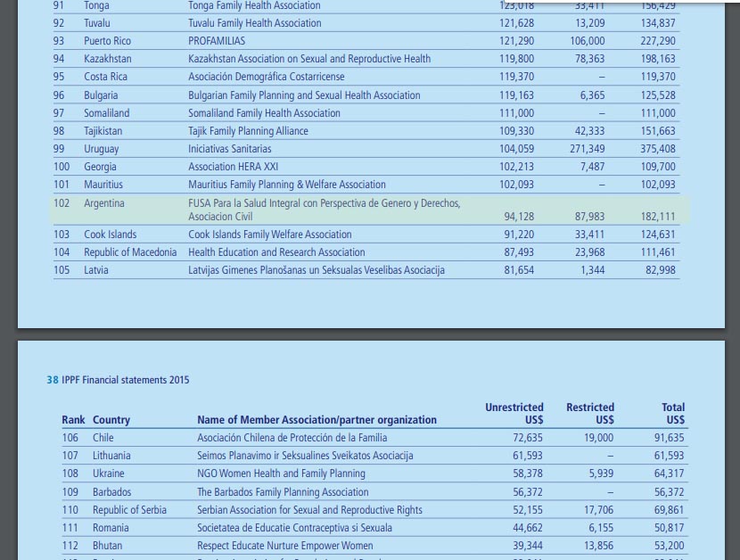Click Latvia's unrestricted value 81,654
Screen dimensions: 740x560
tap(519, 270)
